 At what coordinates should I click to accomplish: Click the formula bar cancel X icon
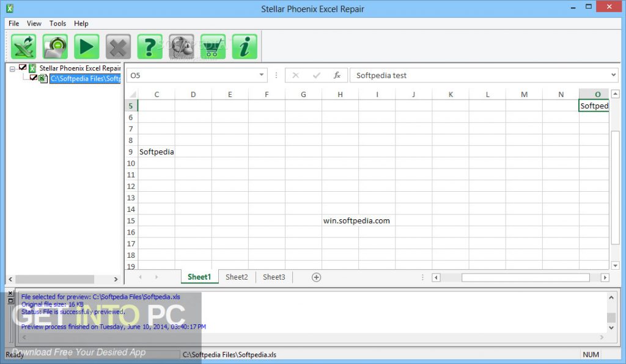[295, 75]
